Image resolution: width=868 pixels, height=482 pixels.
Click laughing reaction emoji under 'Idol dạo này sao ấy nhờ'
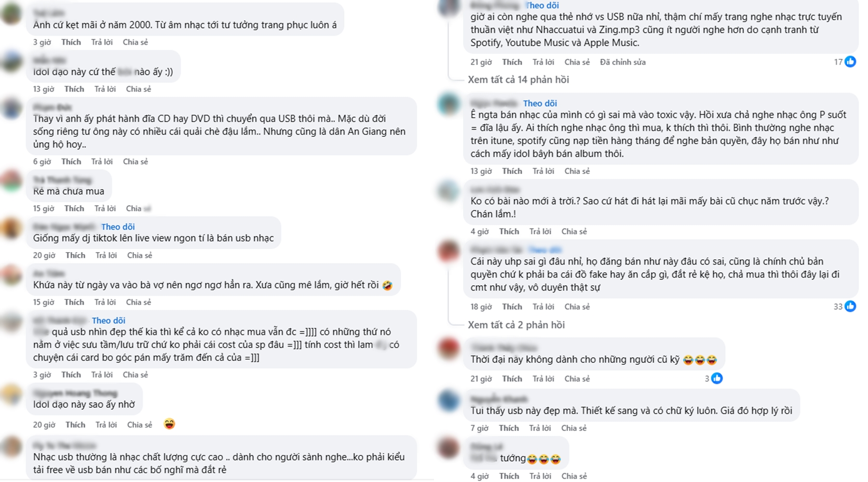[169, 424]
